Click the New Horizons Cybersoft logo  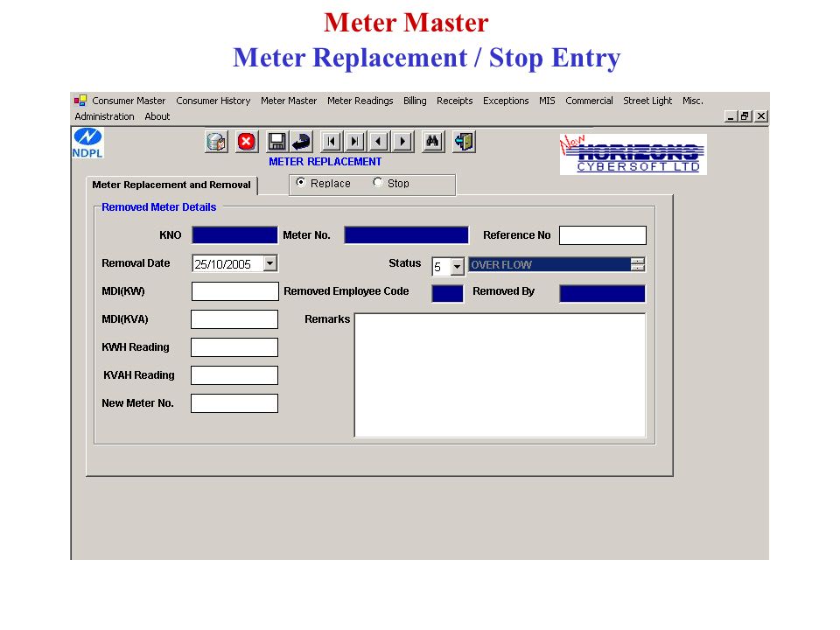click(633, 154)
